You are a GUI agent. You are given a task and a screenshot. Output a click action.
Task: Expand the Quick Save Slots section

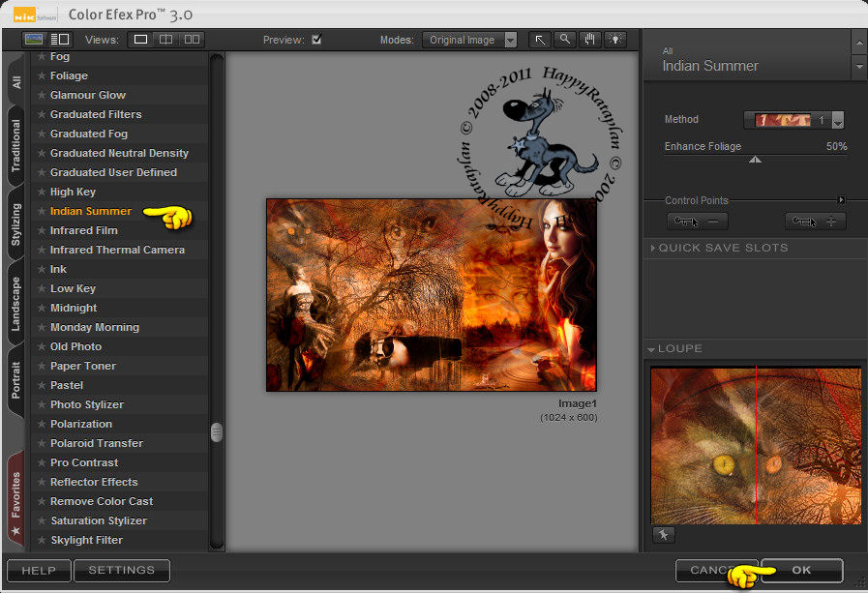(720, 248)
